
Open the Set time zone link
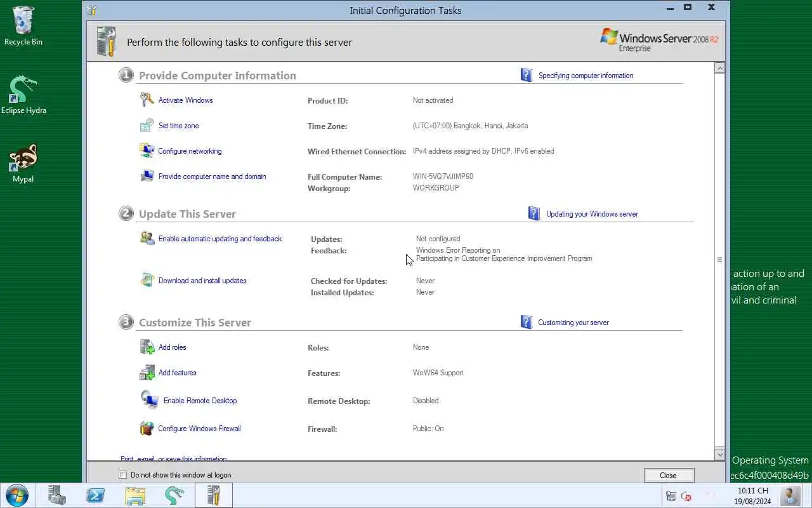tap(178, 126)
